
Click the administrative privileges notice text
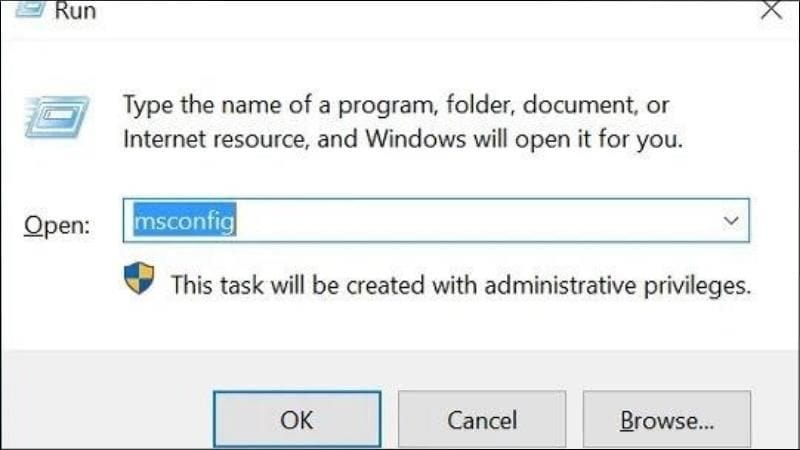460,285
